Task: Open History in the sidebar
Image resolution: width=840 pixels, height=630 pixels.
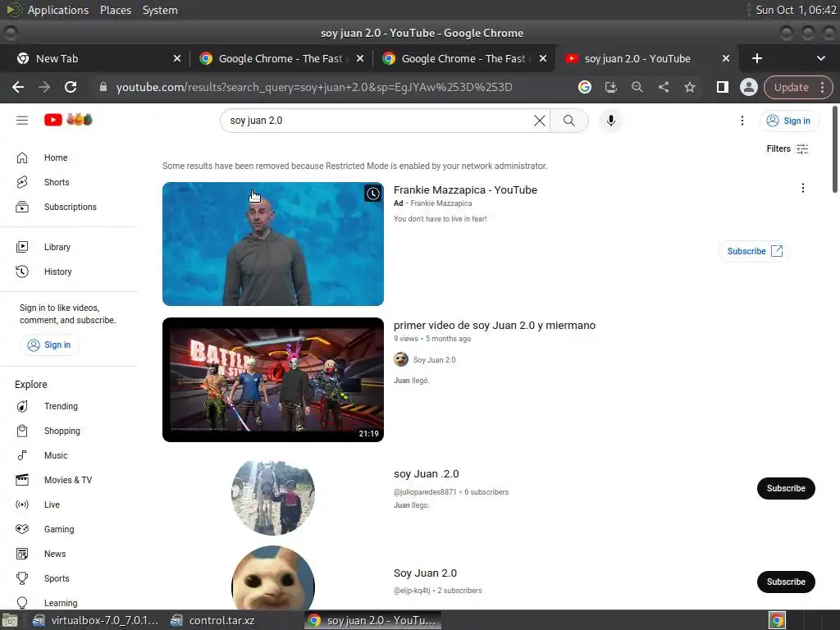Action: tap(58, 272)
